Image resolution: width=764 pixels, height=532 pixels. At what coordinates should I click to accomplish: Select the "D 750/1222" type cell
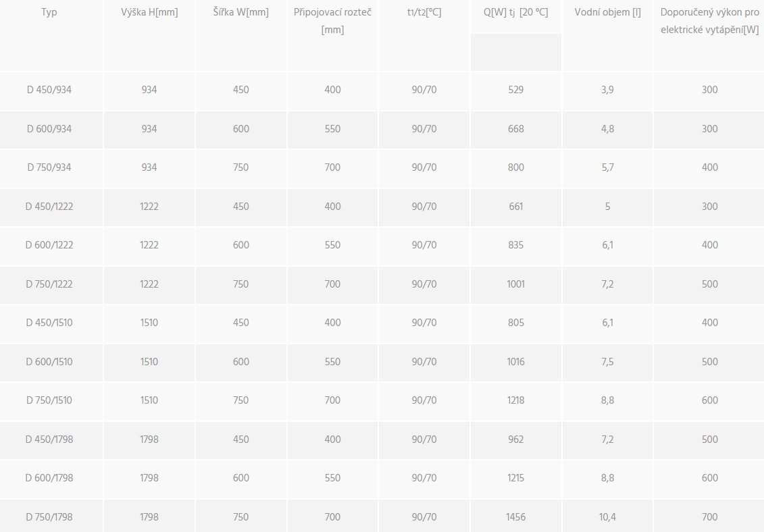(49, 284)
